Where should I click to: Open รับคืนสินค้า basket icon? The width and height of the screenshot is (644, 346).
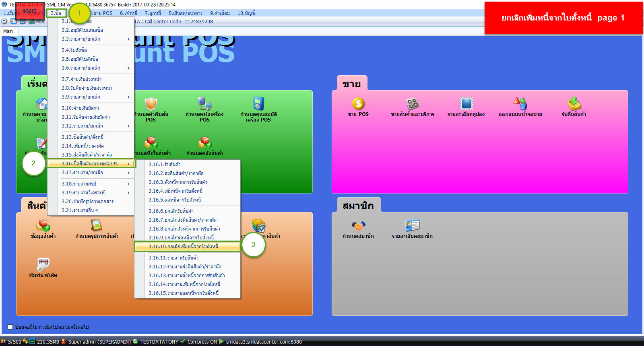pyautogui.click(x=574, y=104)
